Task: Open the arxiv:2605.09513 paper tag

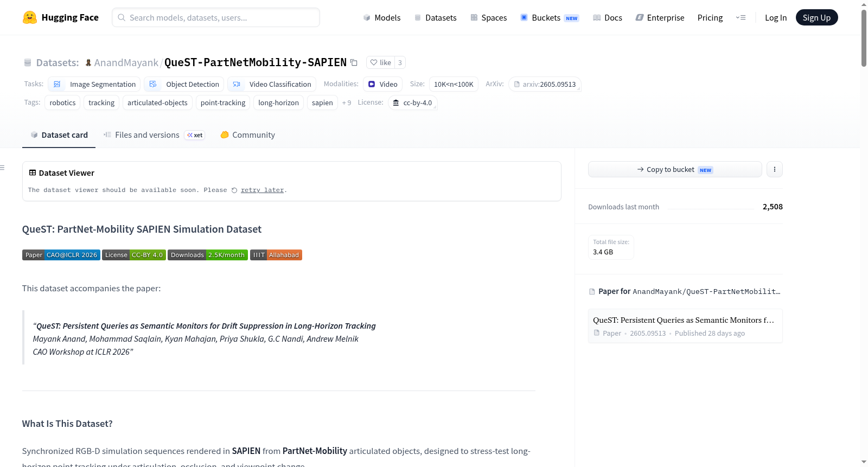Action: click(x=545, y=84)
